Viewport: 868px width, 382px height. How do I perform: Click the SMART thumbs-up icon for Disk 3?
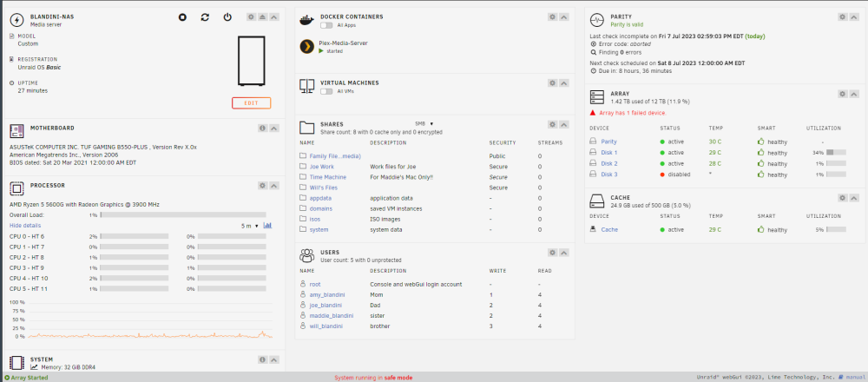click(760, 175)
